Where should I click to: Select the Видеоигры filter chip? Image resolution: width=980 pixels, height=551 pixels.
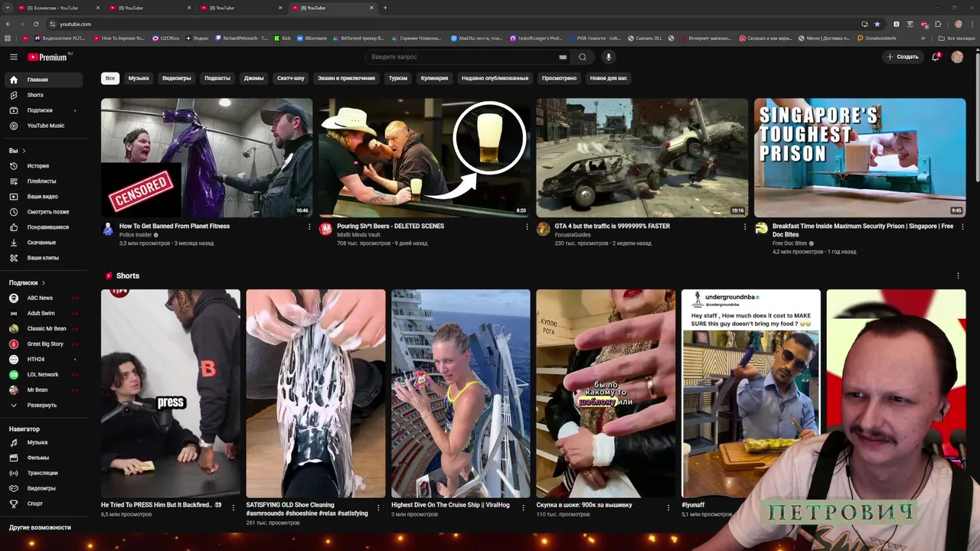[x=177, y=78]
